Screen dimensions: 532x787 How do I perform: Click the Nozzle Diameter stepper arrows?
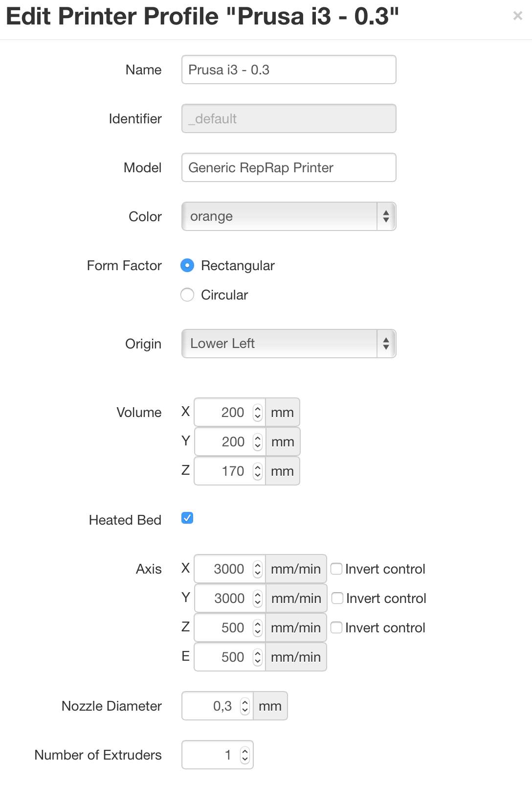click(245, 706)
